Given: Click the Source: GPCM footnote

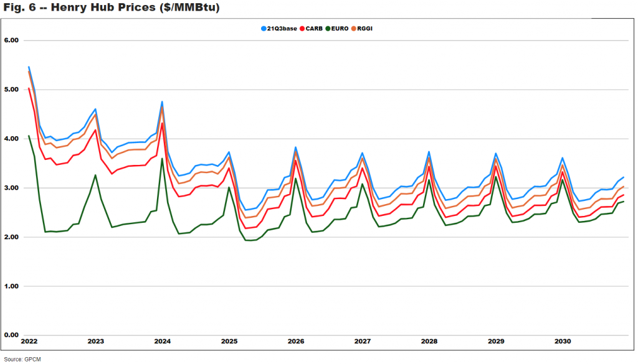Looking at the screenshot, I should (x=22, y=360).
